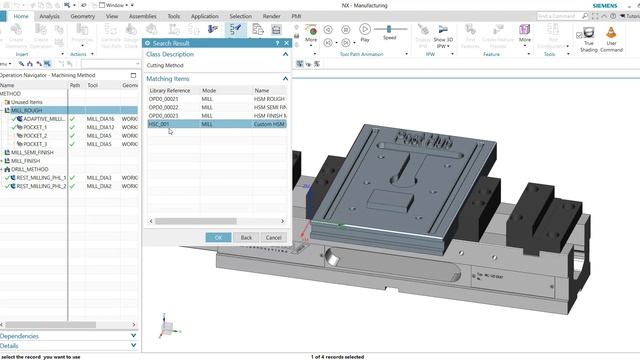Click the ADAPTIVE_MILLING operation icon

pyautogui.click(x=19, y=119)
